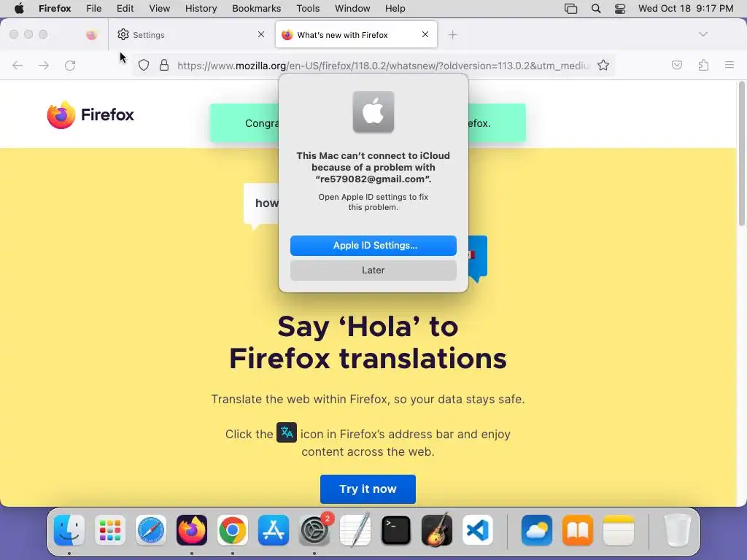Launch Google Chrome from the Dock

pos(233,530)
